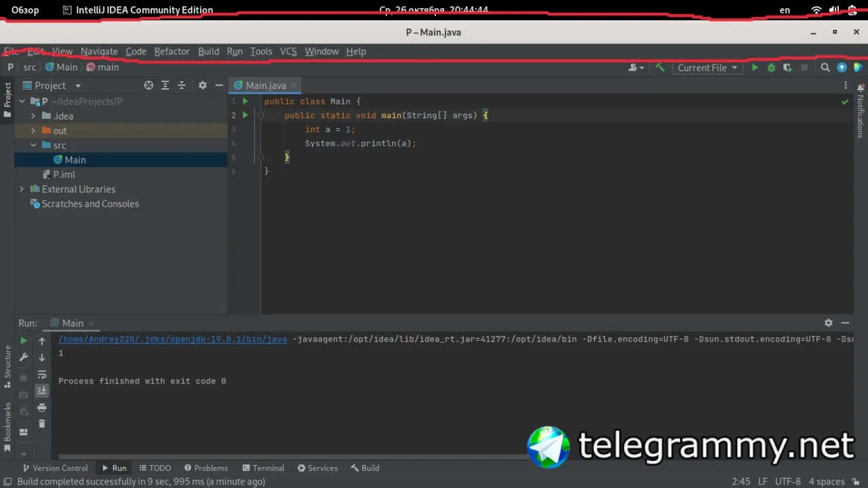Open Current File run configuration dropdown

[708, 68]
